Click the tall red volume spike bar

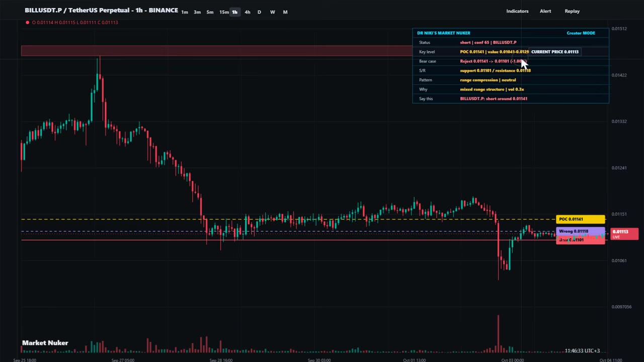point(498,334)
